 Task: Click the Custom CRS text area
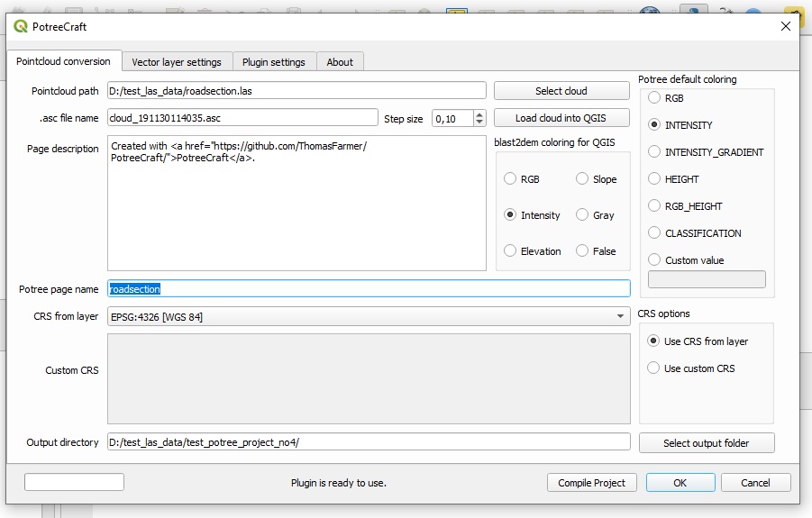pos(369,378)
